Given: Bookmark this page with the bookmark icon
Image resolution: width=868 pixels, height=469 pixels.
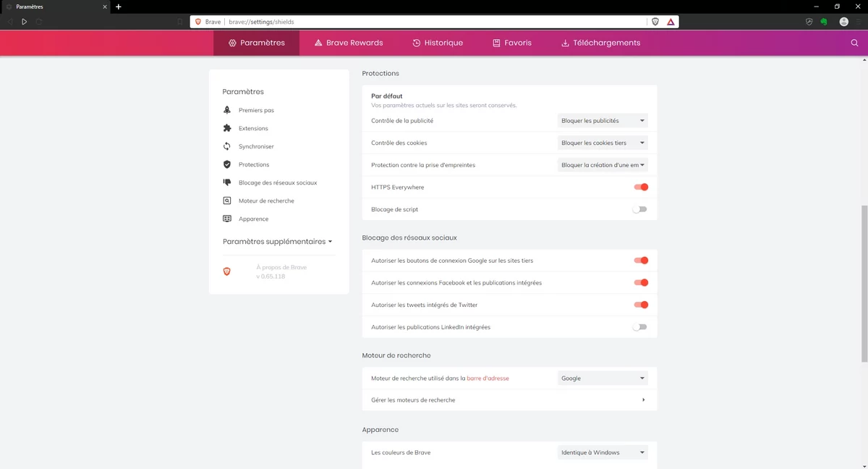Looking at the screenshot, I should (180, 22).
